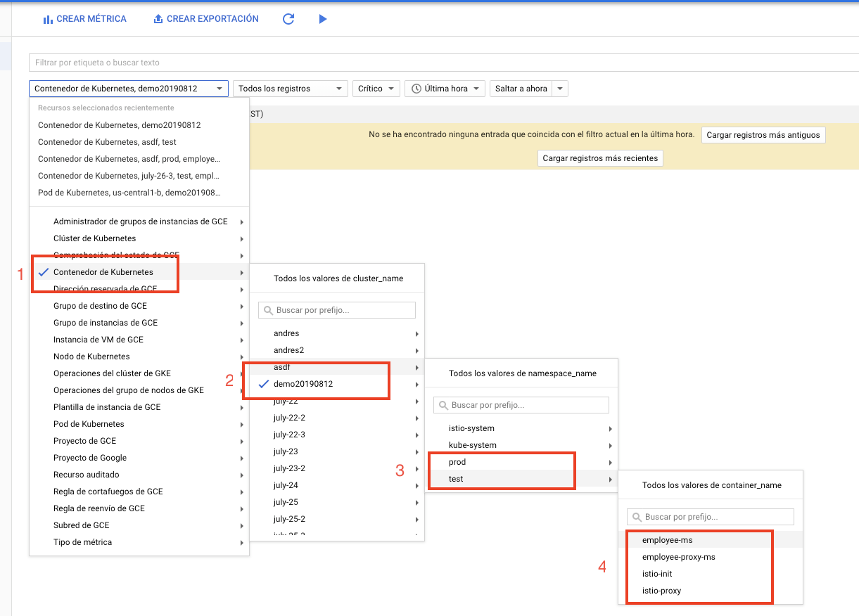859x616 pixels.
Task: Click Cargar registros más antiguos button
Action: point(763,135)
